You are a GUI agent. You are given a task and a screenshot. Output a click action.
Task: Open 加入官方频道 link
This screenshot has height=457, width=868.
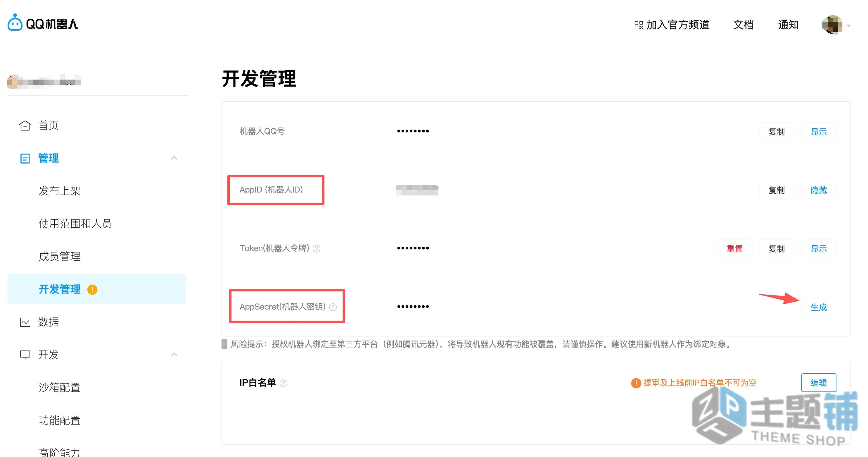(678, 25)
